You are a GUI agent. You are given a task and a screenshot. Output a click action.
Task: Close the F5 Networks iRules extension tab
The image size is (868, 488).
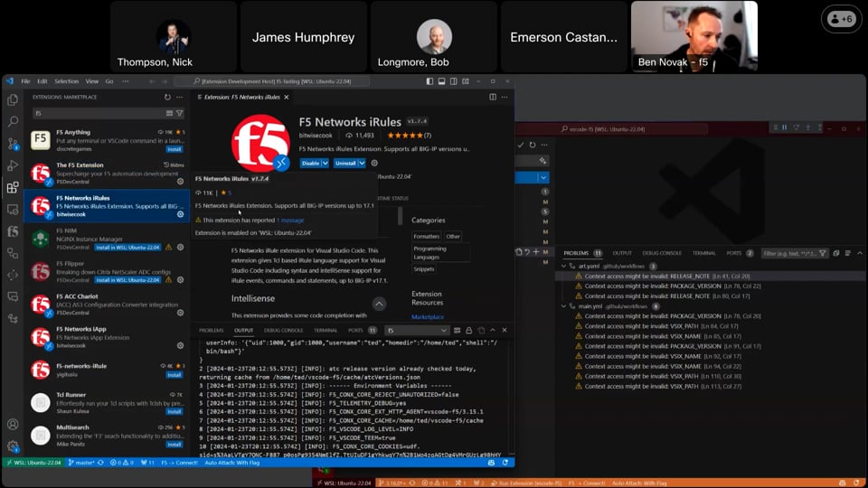[x=287, y=97]
